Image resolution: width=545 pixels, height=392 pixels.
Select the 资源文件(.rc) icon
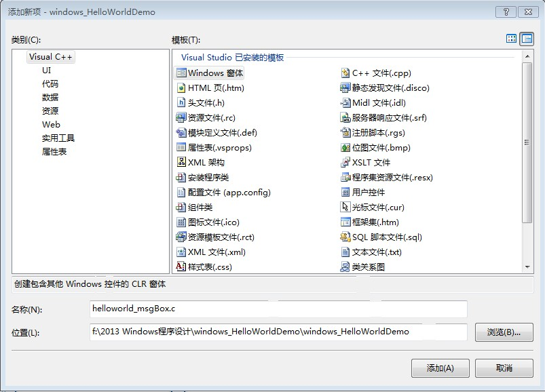click(181, 118)
